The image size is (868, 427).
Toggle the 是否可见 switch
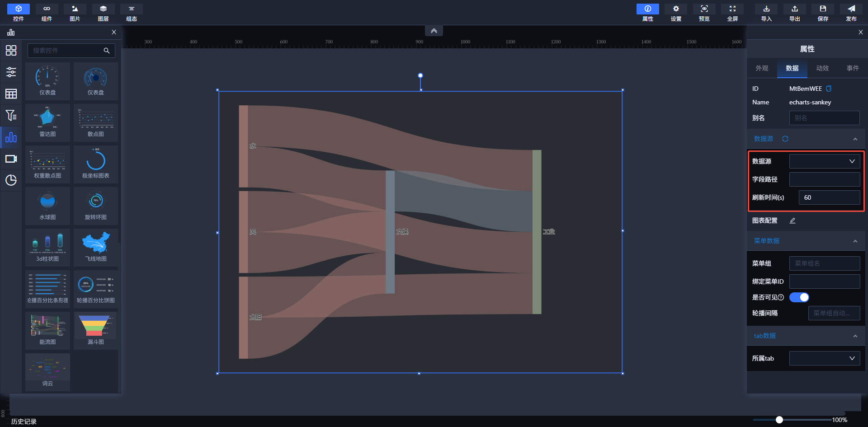pos(799,297)
